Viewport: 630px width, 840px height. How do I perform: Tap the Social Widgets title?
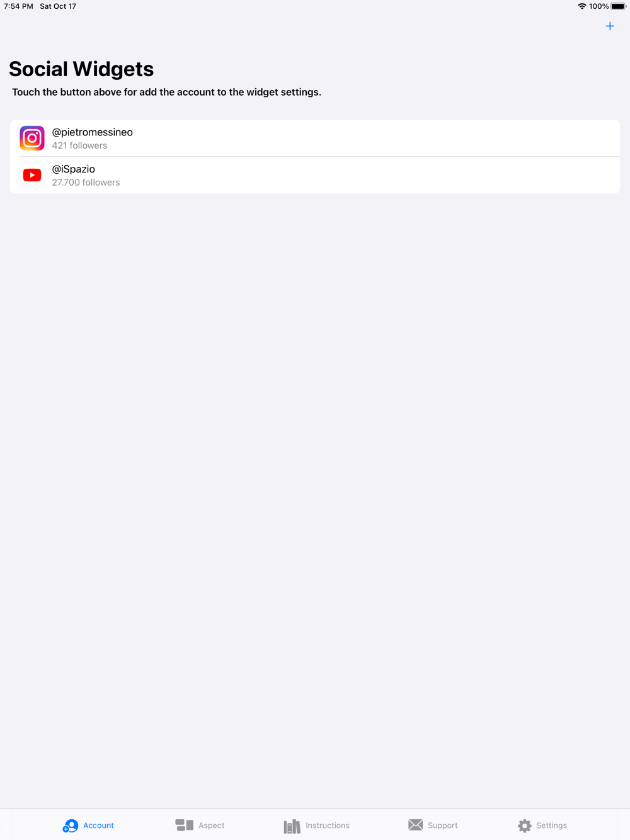(x=81, y=69)
